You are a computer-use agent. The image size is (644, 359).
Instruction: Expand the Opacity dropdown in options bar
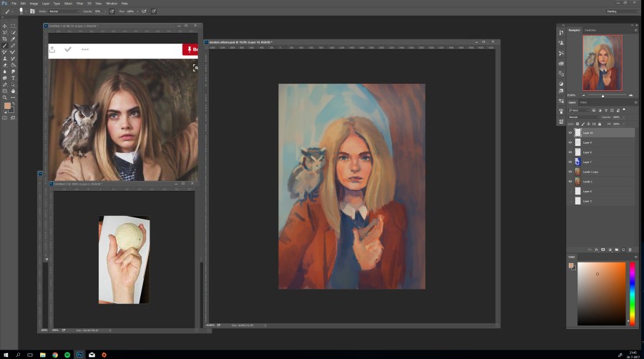tap(105, 11)
